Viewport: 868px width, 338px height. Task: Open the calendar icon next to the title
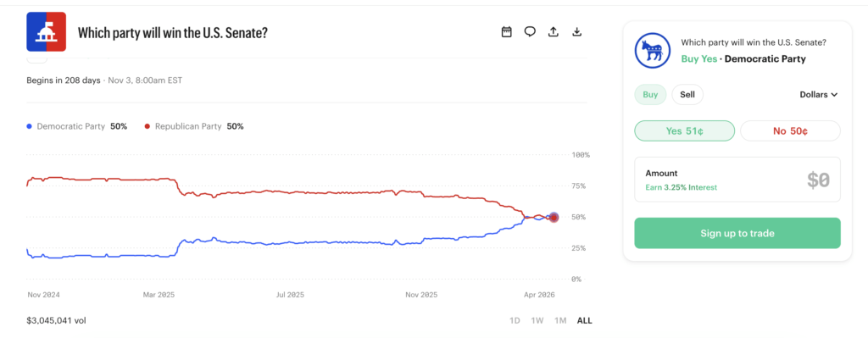coord(506,32)
